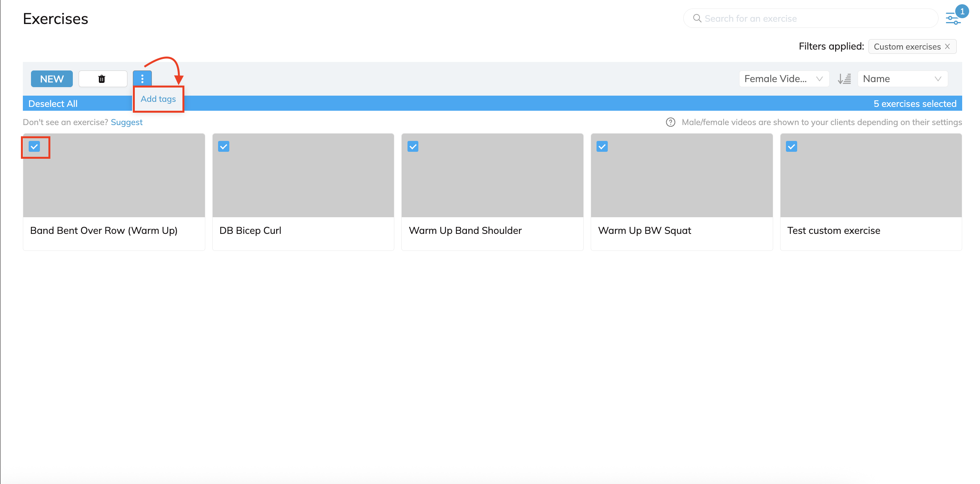The height and width of the screenshot is (484, 980).
Task: Uncheck Test custom exercise checkbox
Action: [791, 147]
